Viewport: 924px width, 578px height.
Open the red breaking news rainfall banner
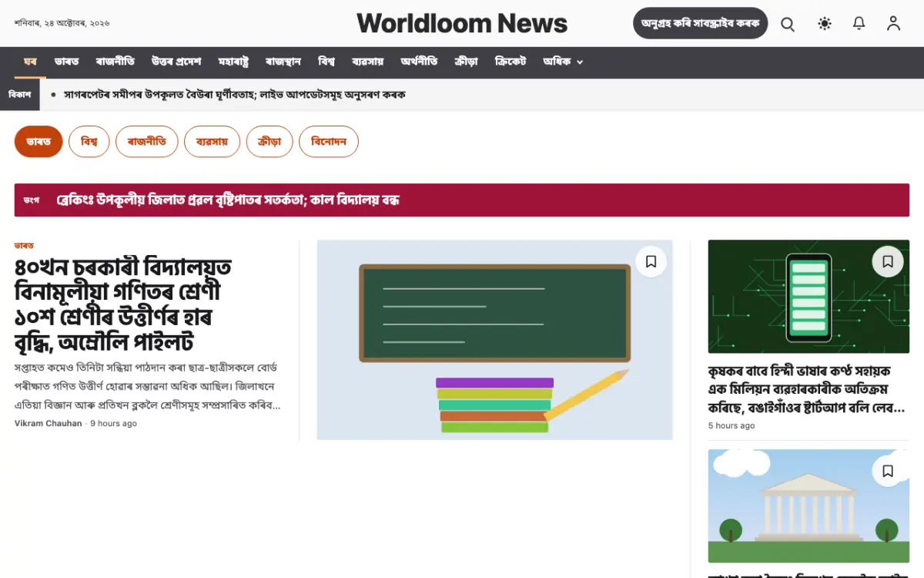click(462, 200)
